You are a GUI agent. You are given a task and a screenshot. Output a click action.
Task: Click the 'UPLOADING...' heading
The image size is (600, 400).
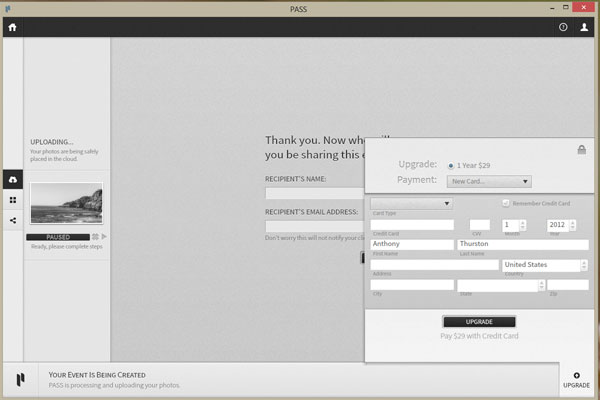pyautogui.click(x=52, y=142)
